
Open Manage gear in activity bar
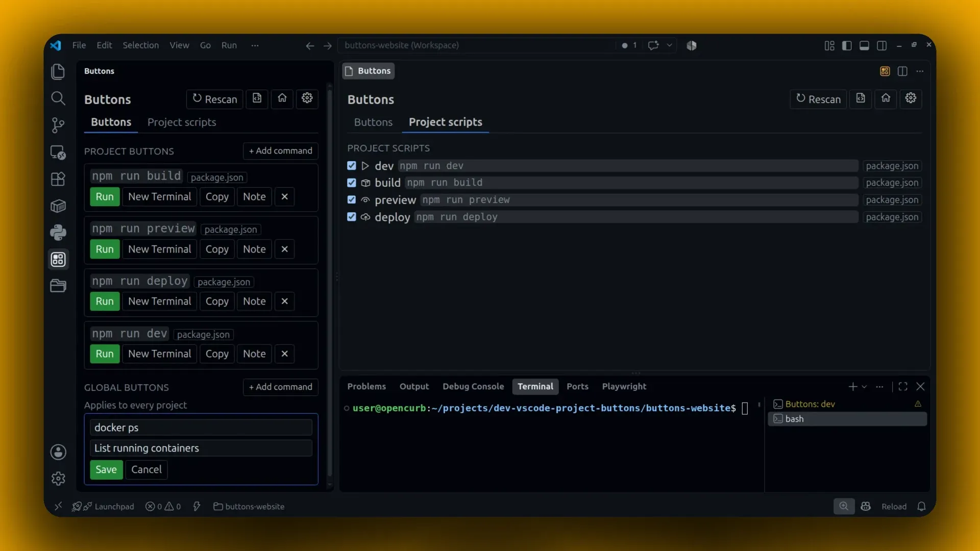coord(58,479)
